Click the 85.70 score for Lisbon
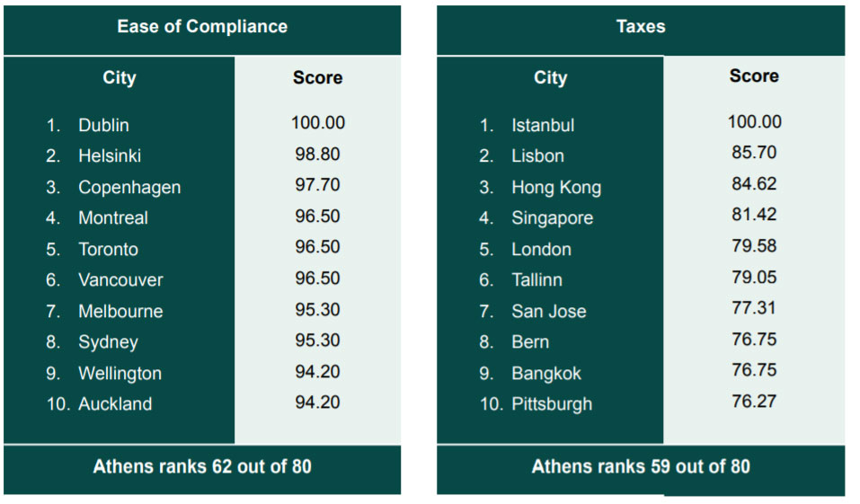The height and width of the screenshot is (504, 860). click(754, 152)
